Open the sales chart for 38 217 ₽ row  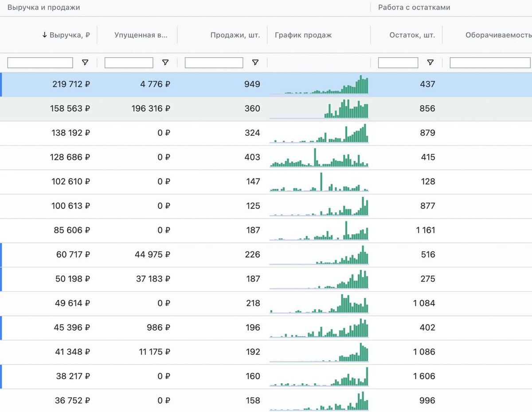pos(319,377)
